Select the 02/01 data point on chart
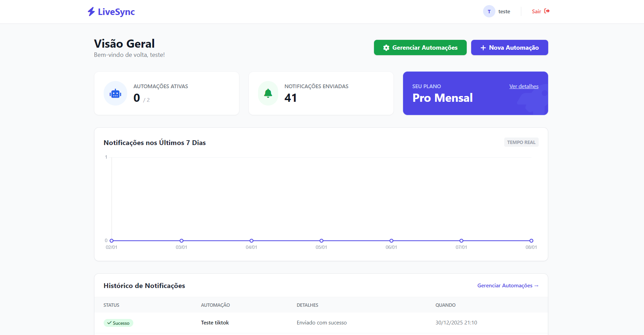Image resolution: width=644 pixels, height=335 pixels. [111, 241]
